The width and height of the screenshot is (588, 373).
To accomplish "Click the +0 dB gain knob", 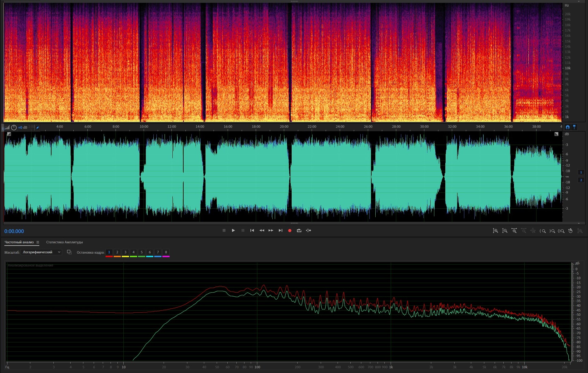I will (14, 127).
